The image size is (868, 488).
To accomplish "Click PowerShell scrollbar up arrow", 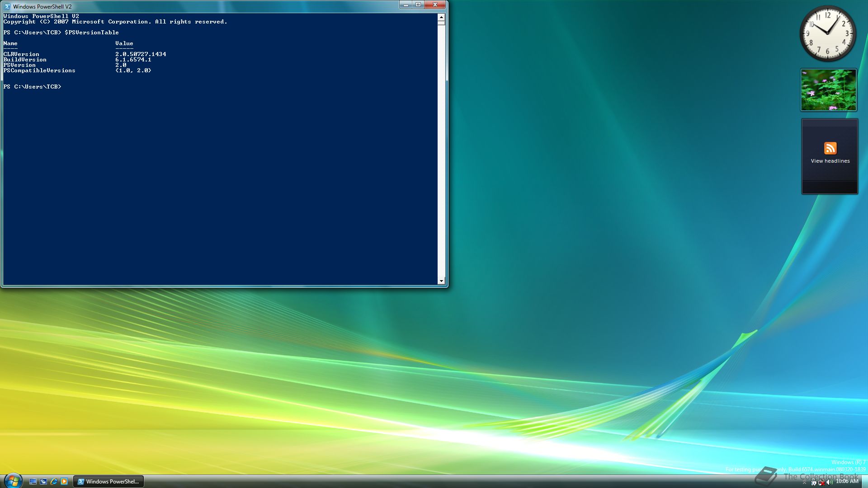I will (441, 17).
